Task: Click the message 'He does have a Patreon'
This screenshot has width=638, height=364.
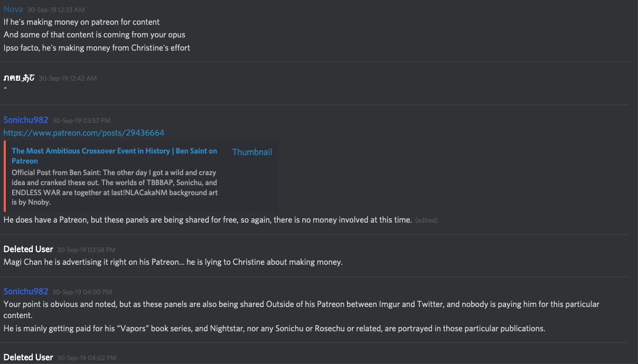Action: click(208, 219)
